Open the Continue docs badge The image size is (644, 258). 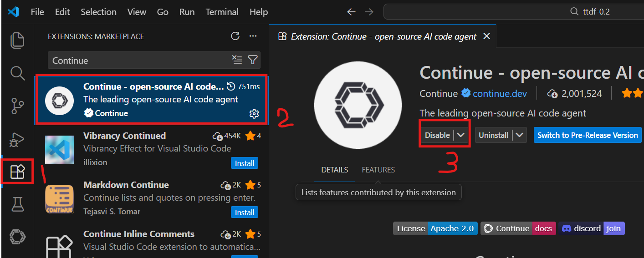click(x=518, y=228)
